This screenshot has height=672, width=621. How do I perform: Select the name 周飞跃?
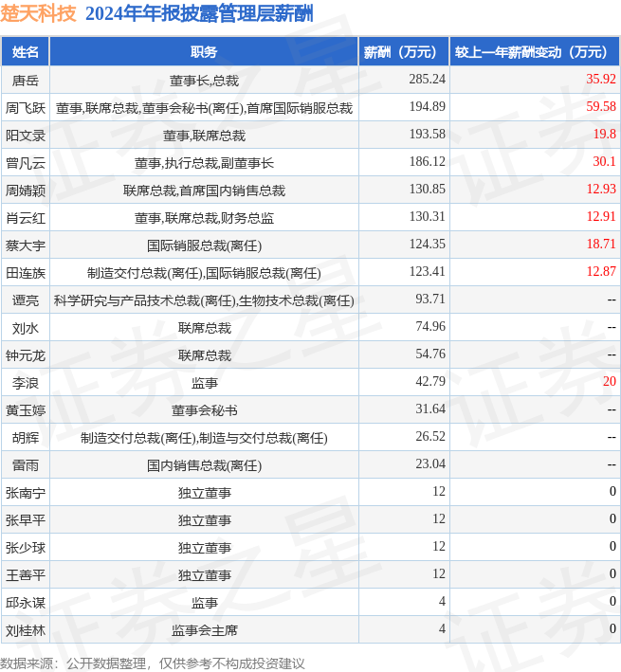click(x=26, y=107)
